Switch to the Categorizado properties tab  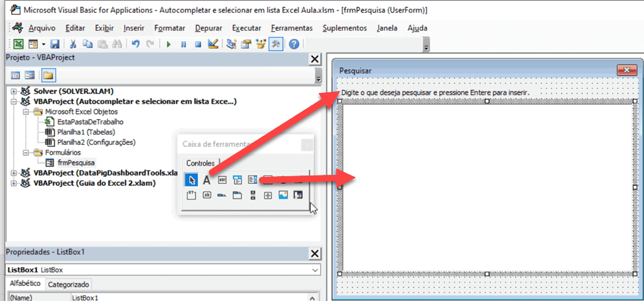pyautogui.click(x=69, y=284)
